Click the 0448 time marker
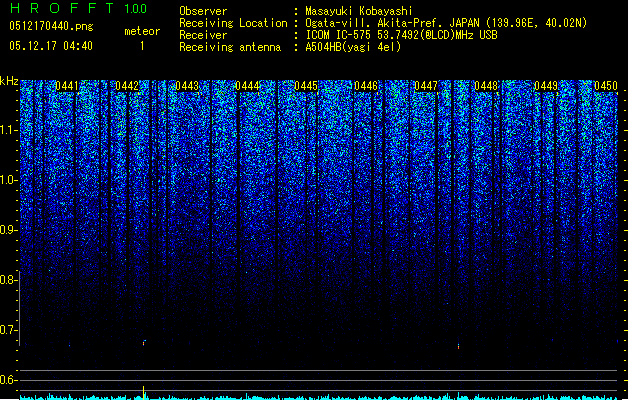The height and width of the screenshot is (400, 629). coord(486,86)
